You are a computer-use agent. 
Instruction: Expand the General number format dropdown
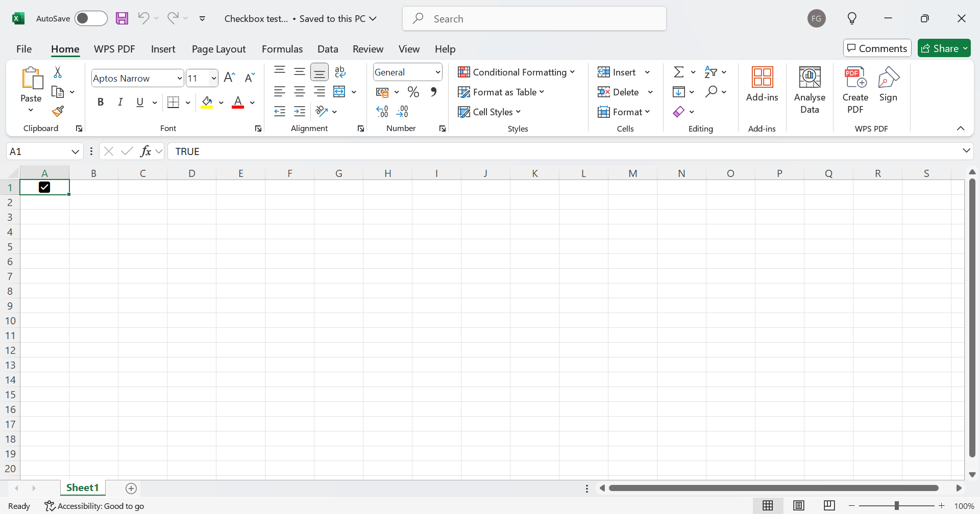tap(437, 72)
